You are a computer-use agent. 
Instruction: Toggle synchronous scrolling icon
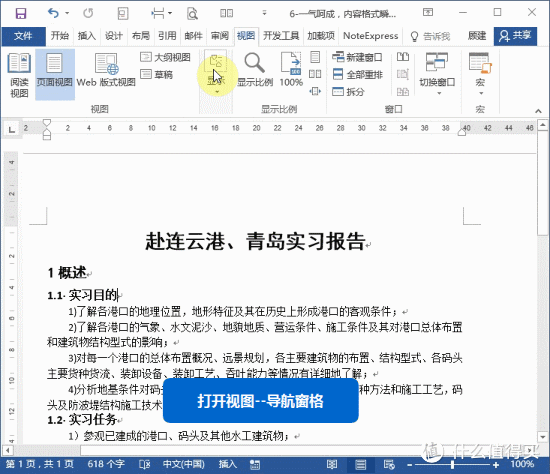[x=403, y=74]
